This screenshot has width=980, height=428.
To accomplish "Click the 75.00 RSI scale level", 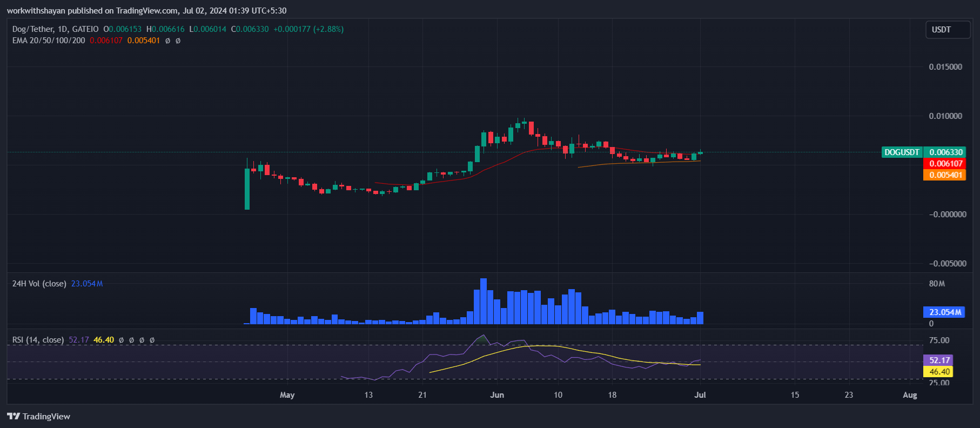I will [x=938, y=340].
